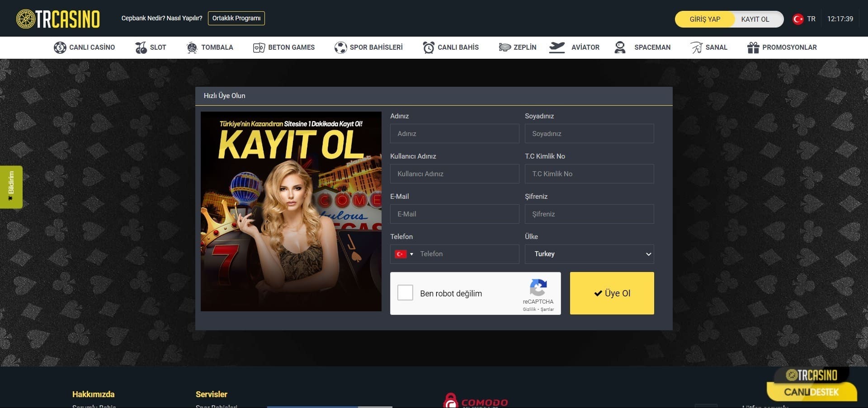The image size is (868, 408).
Task: Click the Spor Bahisleri soccer ball icon
Action: coord(340,47)
